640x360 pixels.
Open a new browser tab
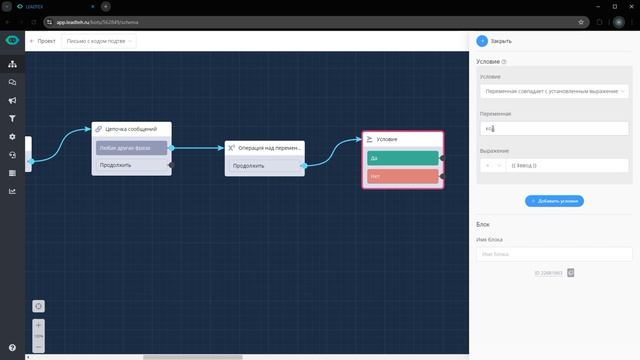tap(106, 7)
